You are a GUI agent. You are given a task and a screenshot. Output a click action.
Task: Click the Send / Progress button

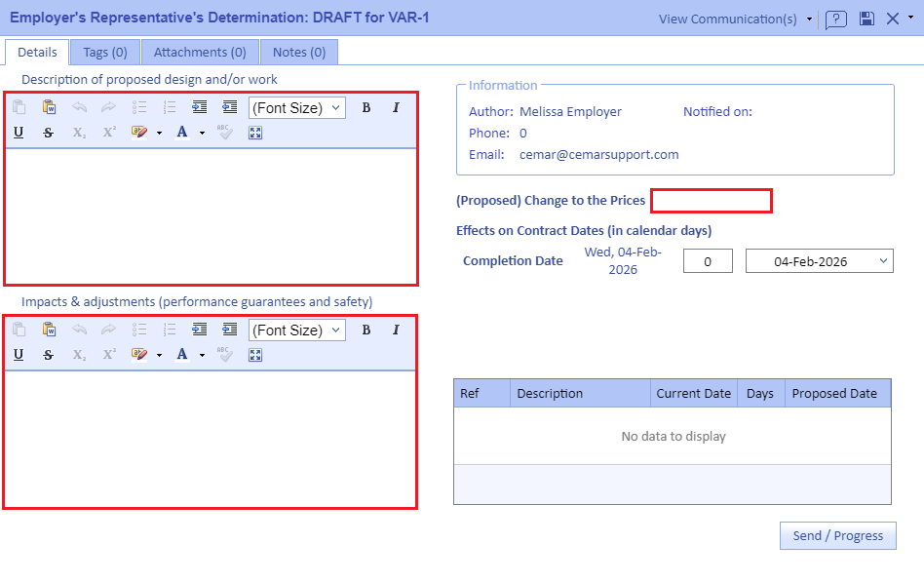(837, 536)
